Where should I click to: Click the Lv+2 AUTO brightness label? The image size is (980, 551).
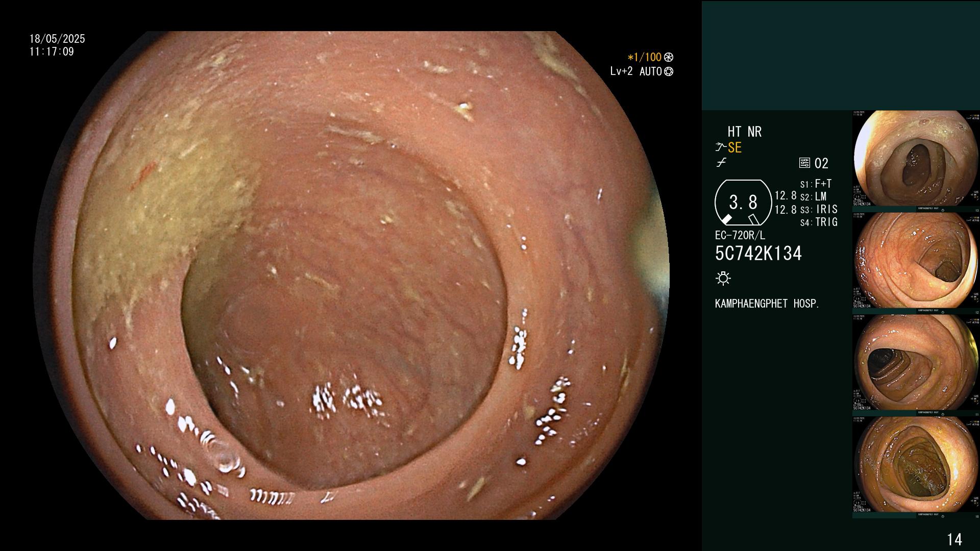pos(636,71)
